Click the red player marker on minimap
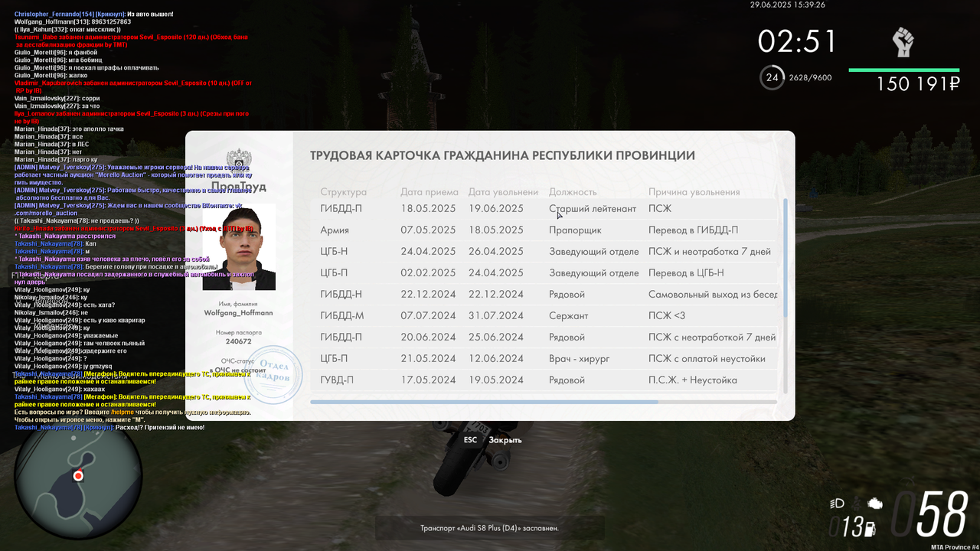Viewport: 980px width, 551px height. [78, 476]
